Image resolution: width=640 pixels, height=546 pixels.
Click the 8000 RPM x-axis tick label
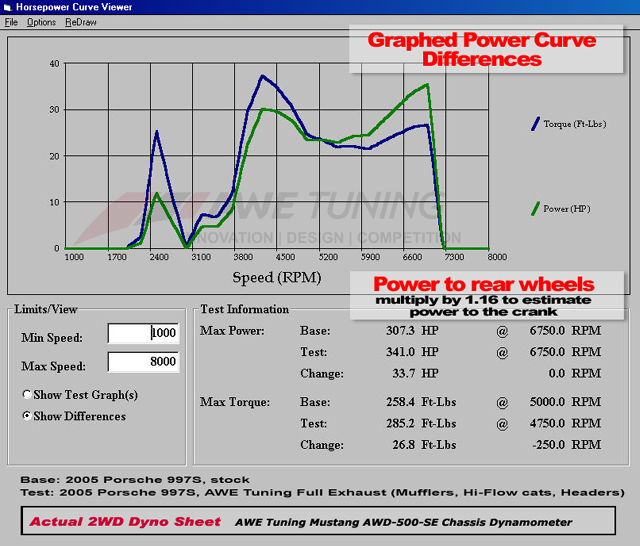pyautogui.click(x=497, y=257)
